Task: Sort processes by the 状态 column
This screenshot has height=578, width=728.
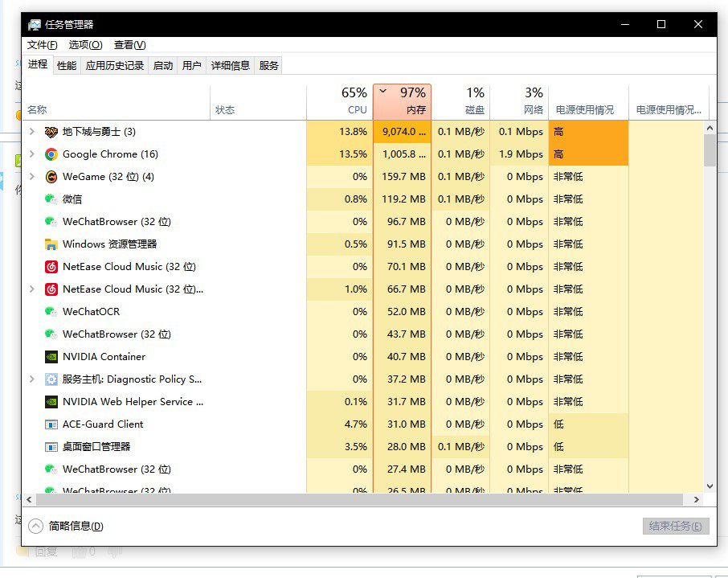Action: (258, 102)
